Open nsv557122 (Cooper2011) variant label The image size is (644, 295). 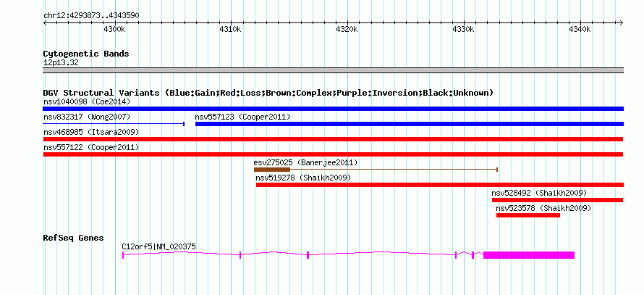coord(91,147)
